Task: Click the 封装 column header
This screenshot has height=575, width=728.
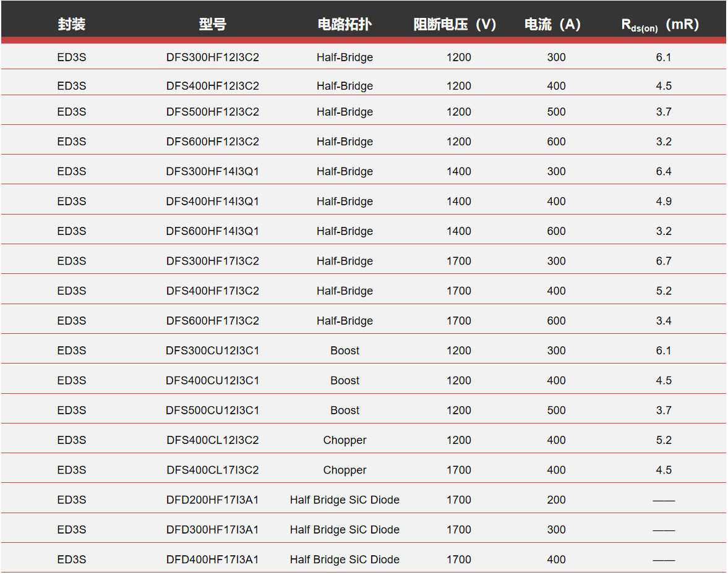Action: (x=72, y=24)
